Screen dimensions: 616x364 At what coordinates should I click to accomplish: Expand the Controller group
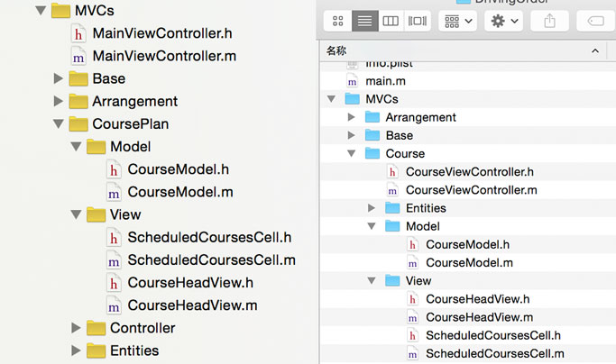coord(76,328)
